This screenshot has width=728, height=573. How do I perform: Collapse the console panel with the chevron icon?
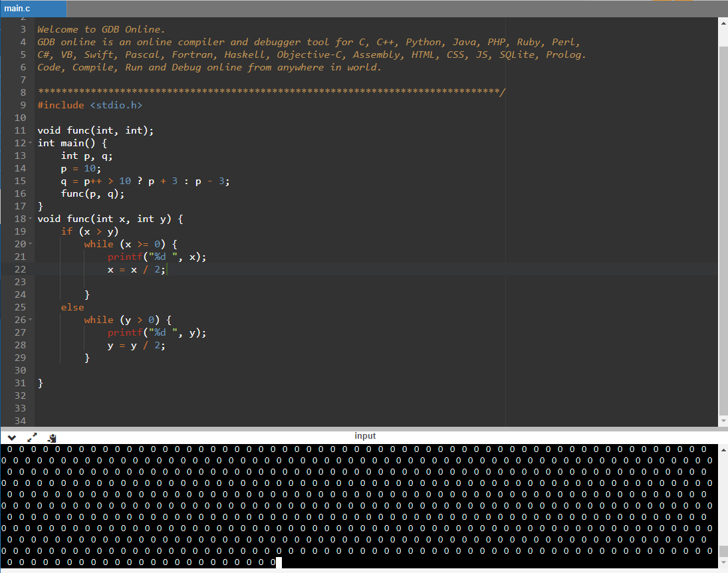point(12,438)
